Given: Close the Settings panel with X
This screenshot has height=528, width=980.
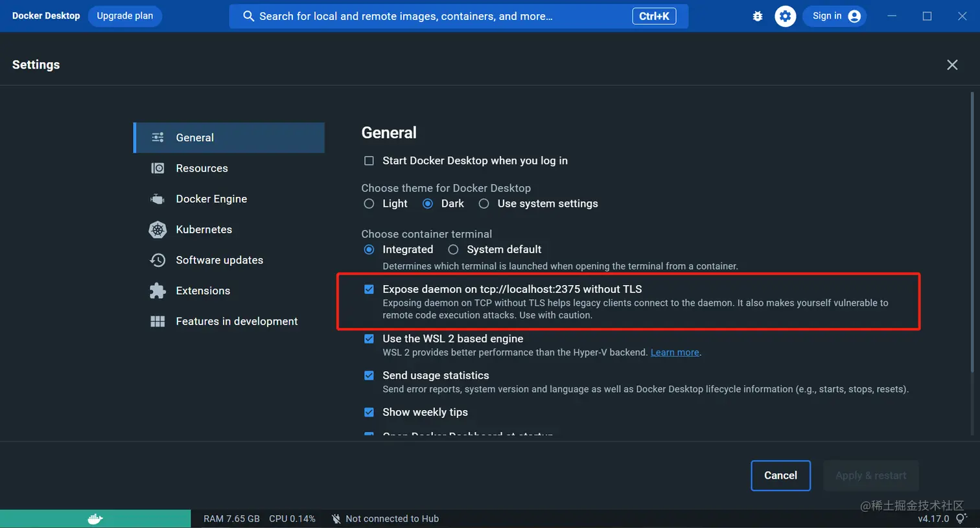Looking at the screenshot, I should pyautogui.click(x=952, y=65).
